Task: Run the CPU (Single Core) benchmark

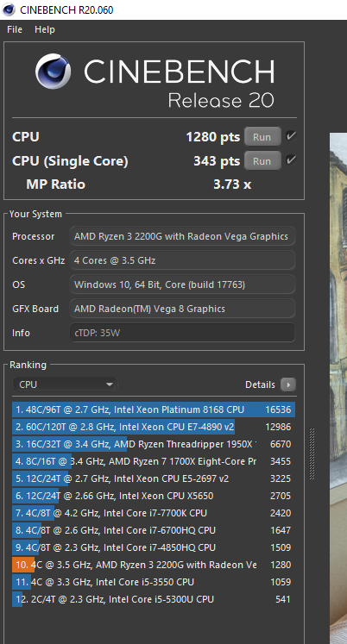Action: pos(262,161)
